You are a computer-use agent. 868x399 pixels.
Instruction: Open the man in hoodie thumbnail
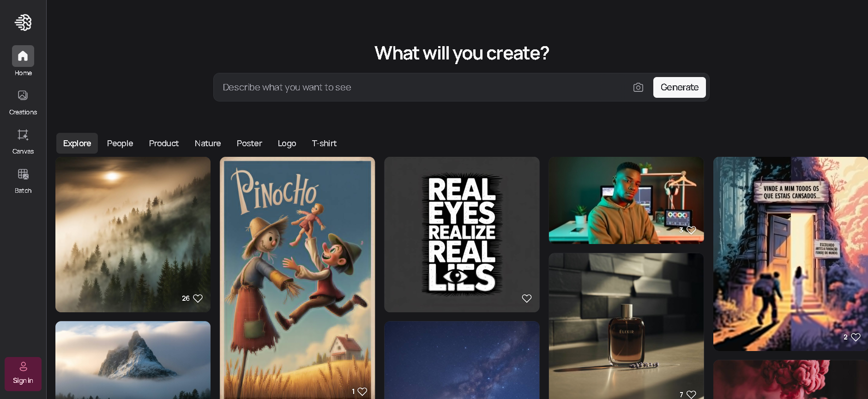626,200
